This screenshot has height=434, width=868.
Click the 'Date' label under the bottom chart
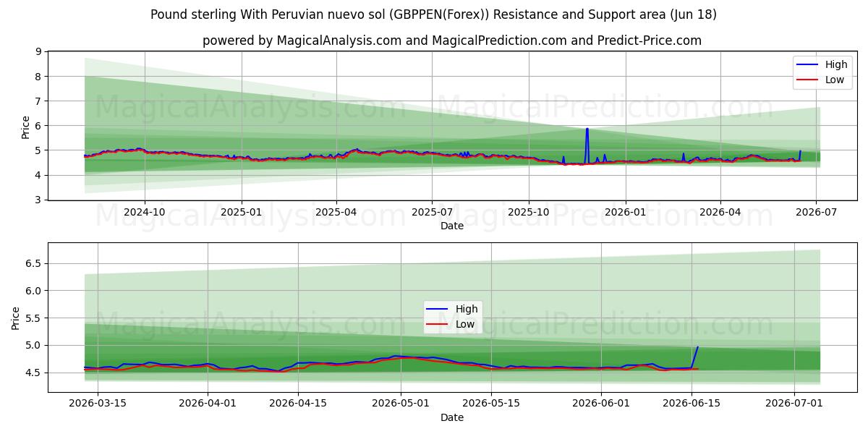pyautogui.click(x=452, y=417)
